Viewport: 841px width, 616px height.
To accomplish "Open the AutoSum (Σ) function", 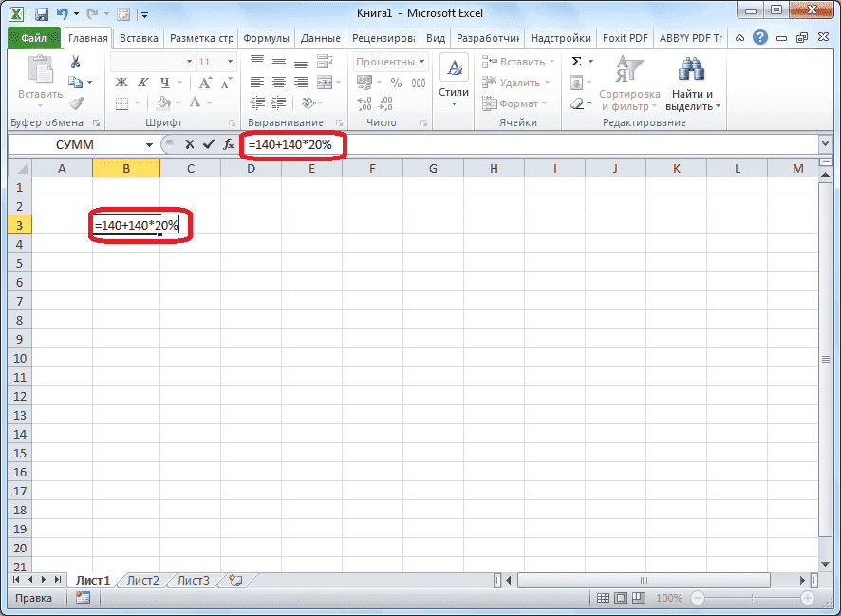I will click(x=577, y=60).
